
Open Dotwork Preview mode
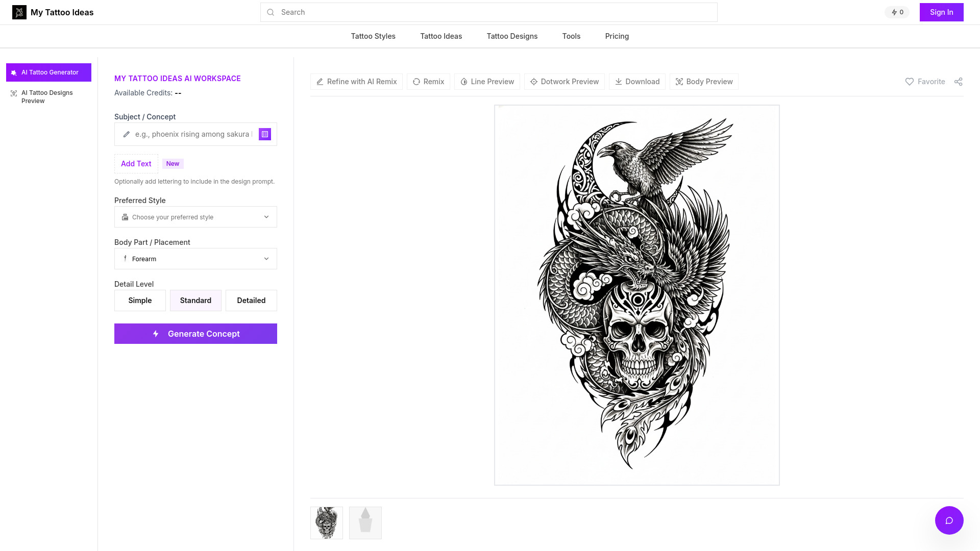[564, 82]
